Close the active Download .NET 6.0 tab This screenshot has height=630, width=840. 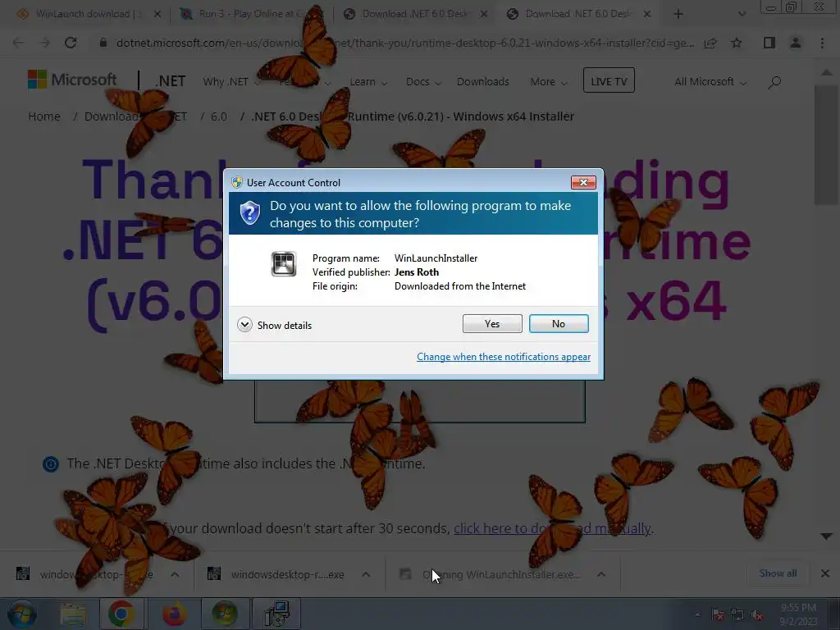[x=647, y=15]
